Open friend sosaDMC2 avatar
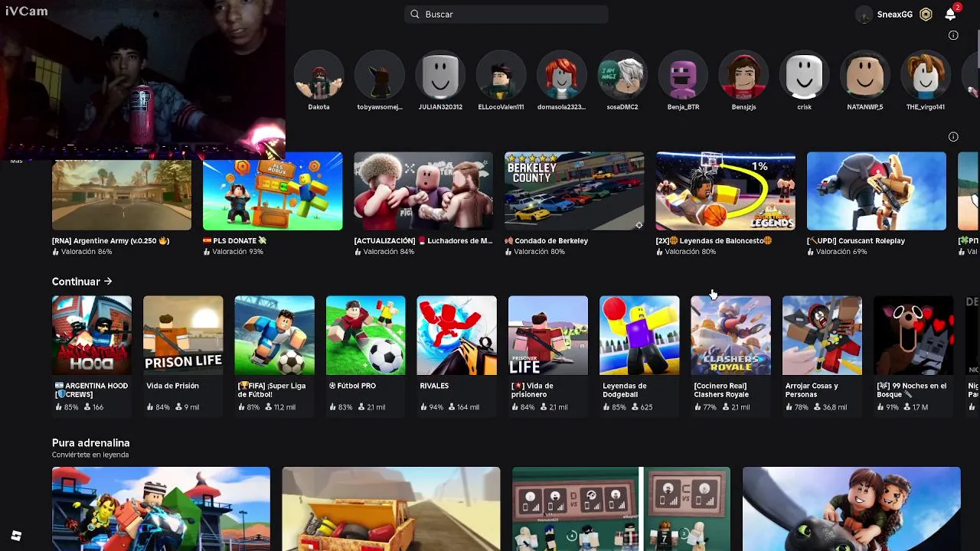 tap(622, 75)
